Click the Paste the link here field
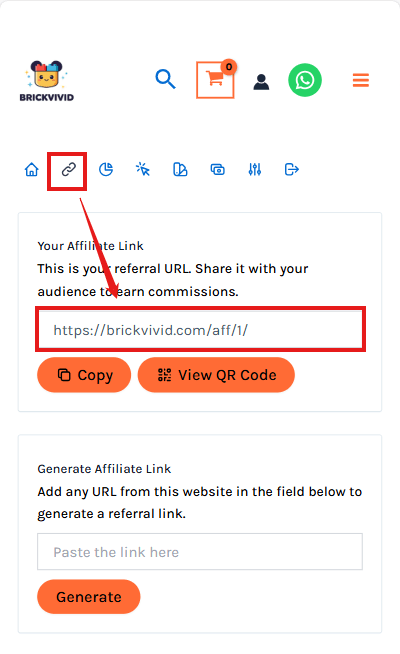The width and height of the screenshot is (400, 654). pos(200,552)
